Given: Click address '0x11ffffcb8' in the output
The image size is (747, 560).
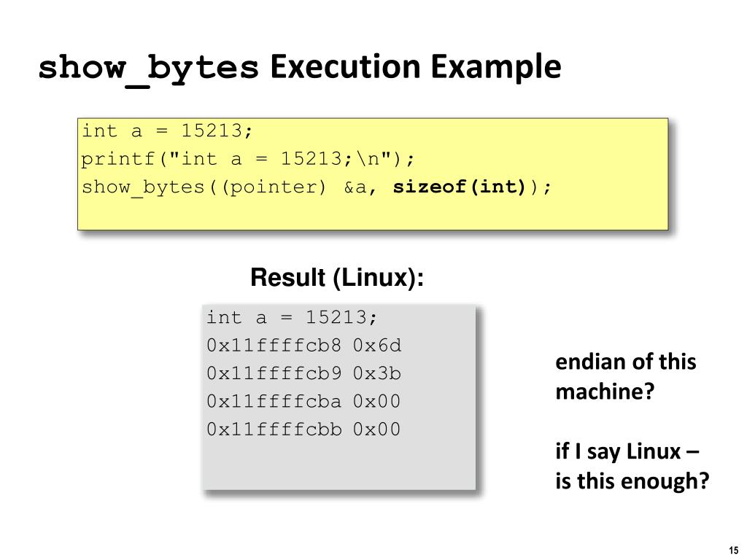Looking at the screenshot, I should 274,345.
